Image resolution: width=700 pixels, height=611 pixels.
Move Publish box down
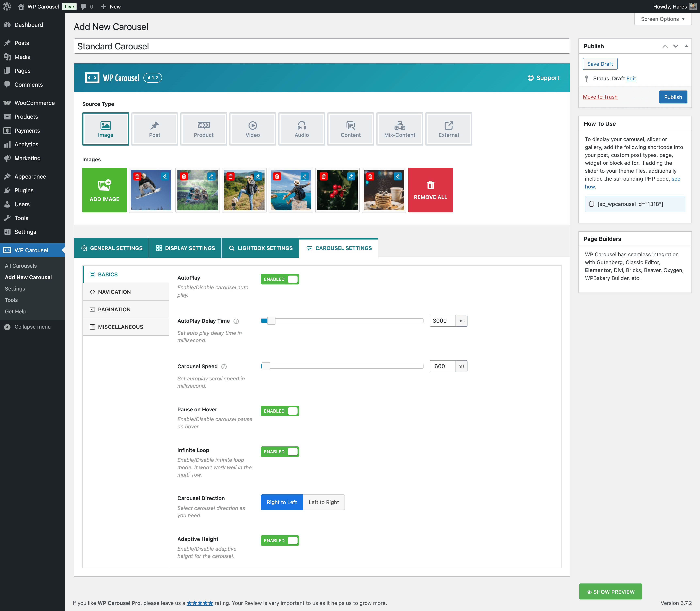[676, 46]
